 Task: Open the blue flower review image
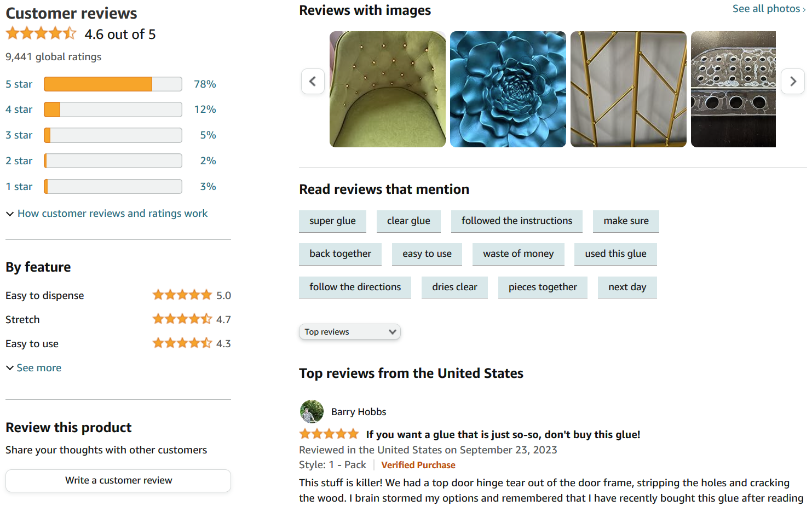[x=508, y=89]
